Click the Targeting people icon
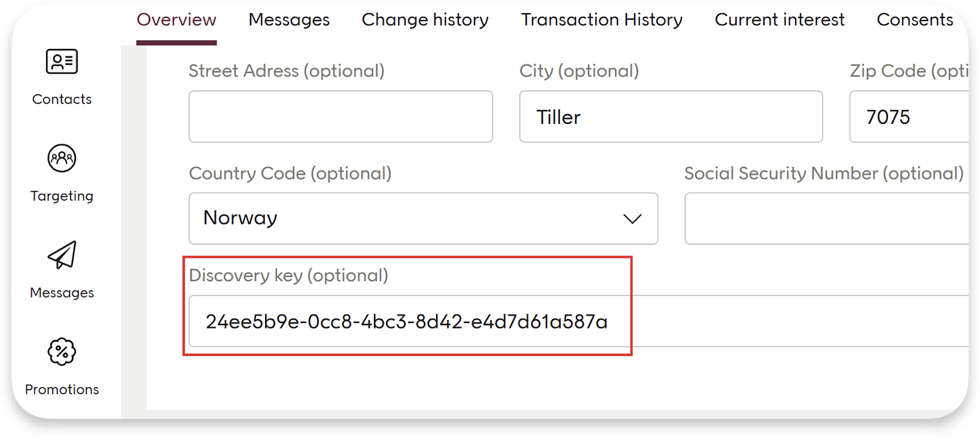 pos(62,159)
